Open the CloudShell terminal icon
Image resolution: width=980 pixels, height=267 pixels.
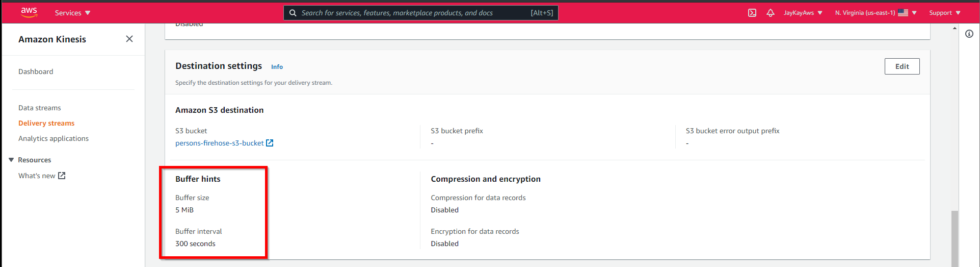(x=752, y=13)
